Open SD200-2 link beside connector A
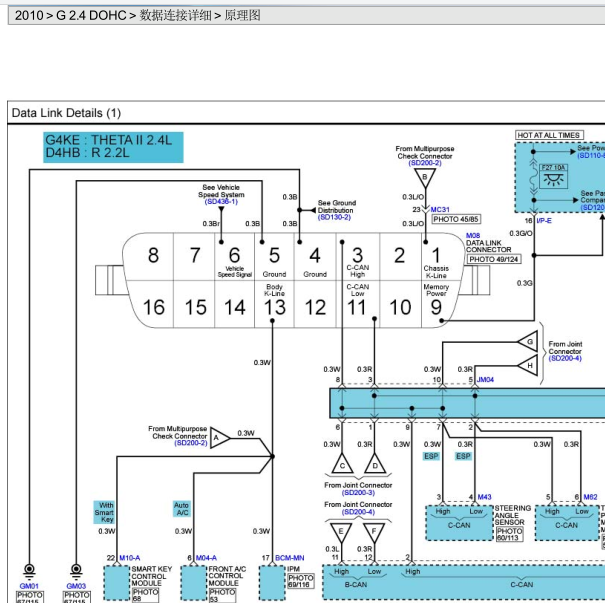The width and height of the screenshot is (605, 603). pos(191,443)
